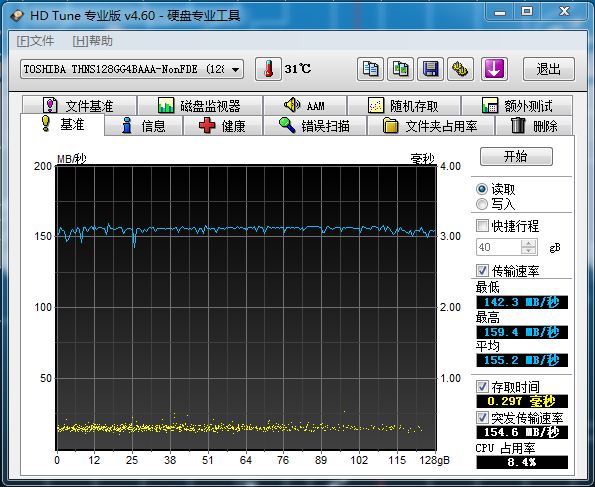Select the 写入 write radio button

point(482,204)
